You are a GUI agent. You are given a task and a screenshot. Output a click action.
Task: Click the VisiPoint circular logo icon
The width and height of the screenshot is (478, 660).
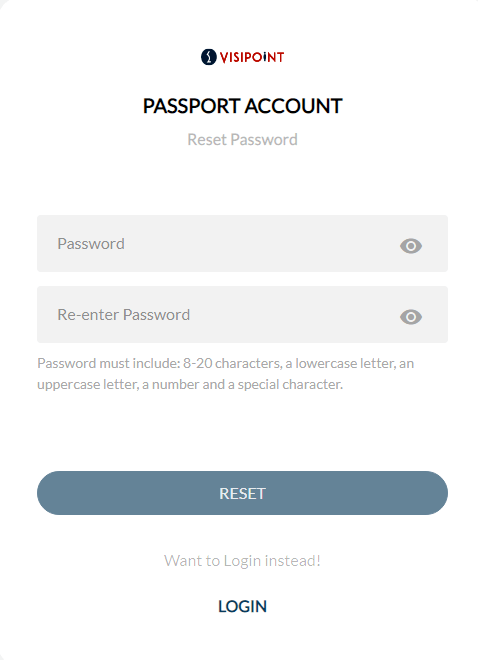point(209,57)
